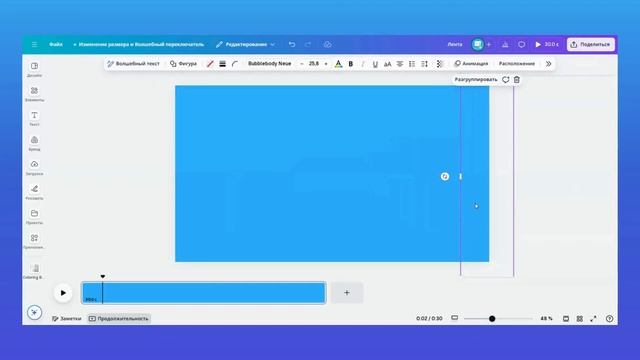Open the comments bubble icon
Viewport: 640px width, 360px height.
point(521,44)
